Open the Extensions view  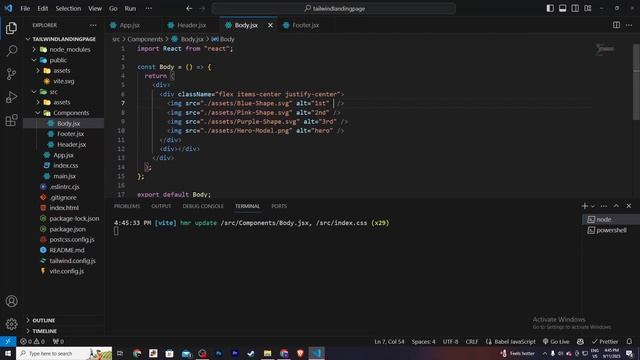11,120
